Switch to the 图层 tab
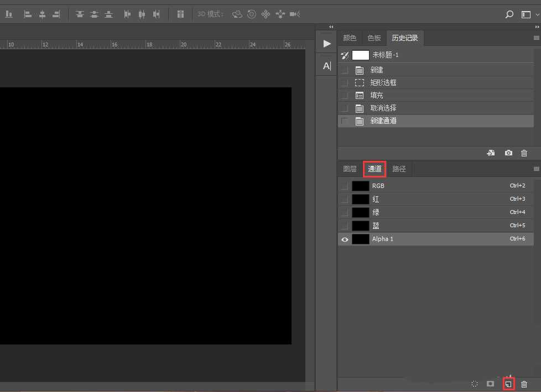The width and height of the screenshot is (541, 392). (350, 169)
